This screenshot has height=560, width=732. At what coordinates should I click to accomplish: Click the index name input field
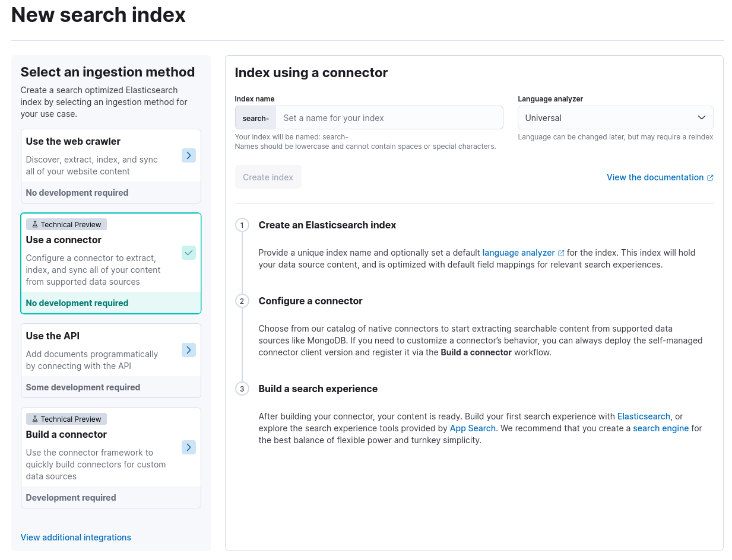pos(389,117)
